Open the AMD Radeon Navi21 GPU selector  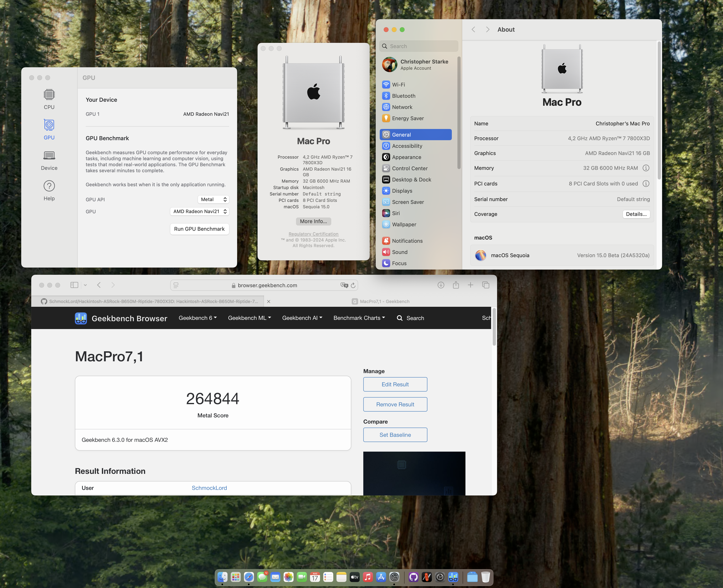pos(199,211)
